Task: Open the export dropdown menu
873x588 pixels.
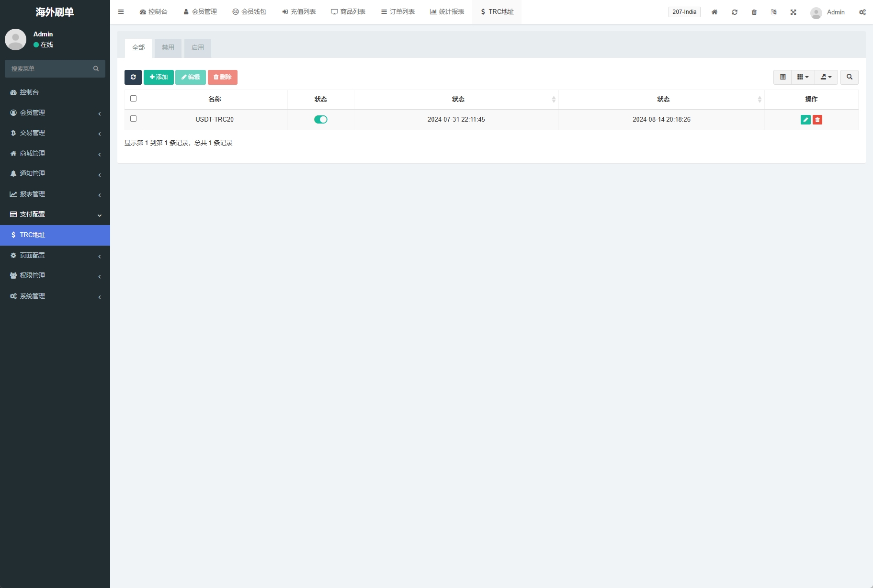Action: pyautogui.click(x=826, y=77)
